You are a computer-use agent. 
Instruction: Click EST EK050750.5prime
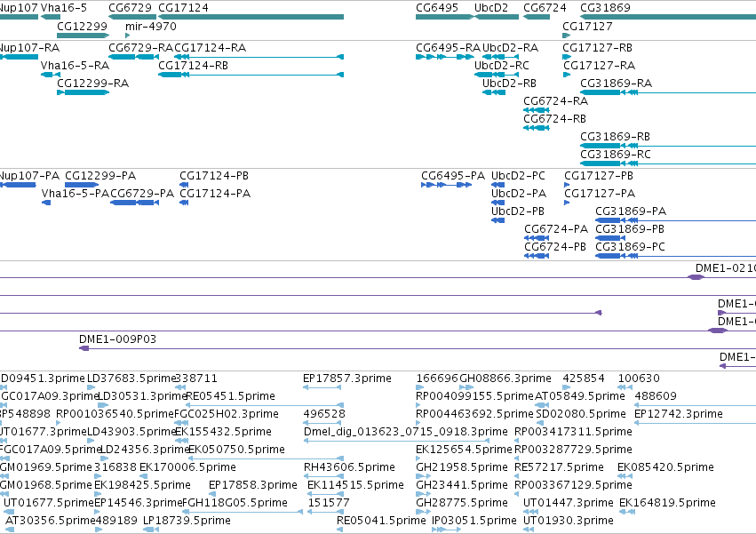click(x=267, y=458)
